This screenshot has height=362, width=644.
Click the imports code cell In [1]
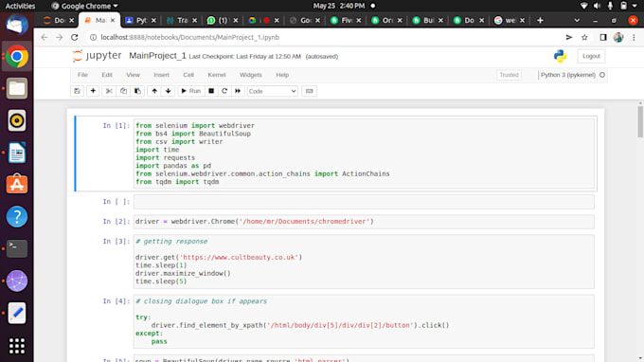(x=364, y=154)
